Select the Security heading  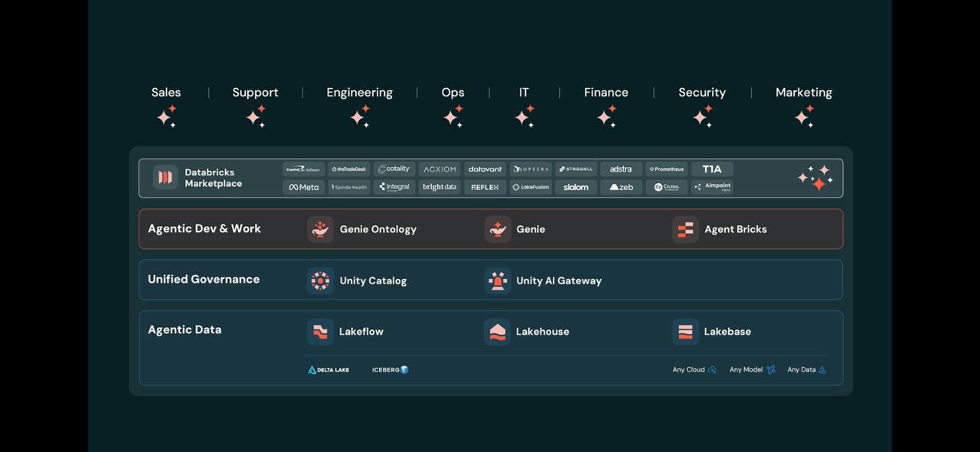pos(702,93)
